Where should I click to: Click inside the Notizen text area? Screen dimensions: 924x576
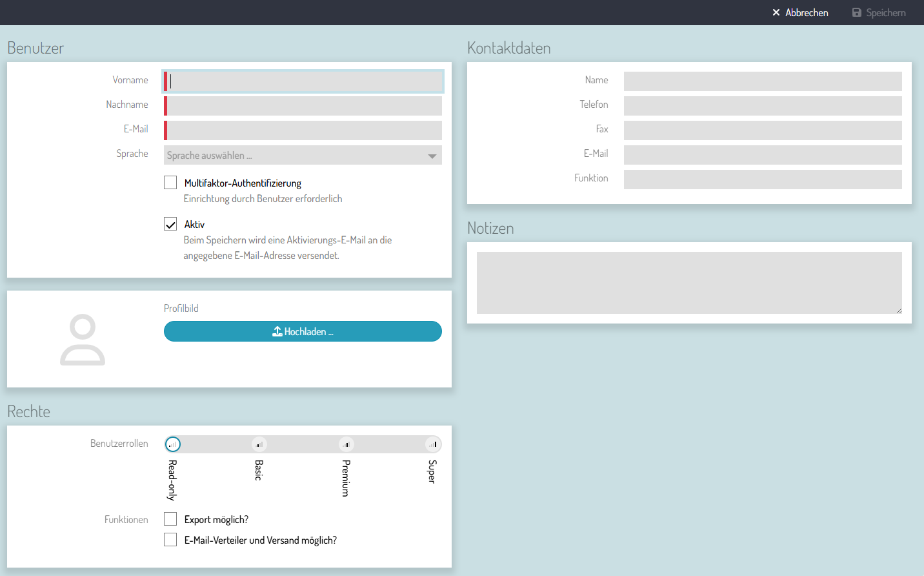click(x=688, y=283)
